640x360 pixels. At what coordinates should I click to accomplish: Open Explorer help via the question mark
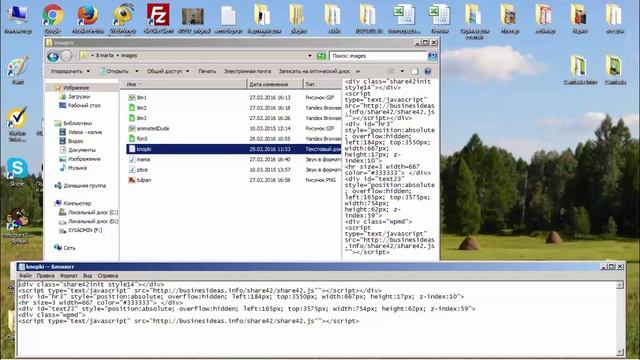[428, 71]
